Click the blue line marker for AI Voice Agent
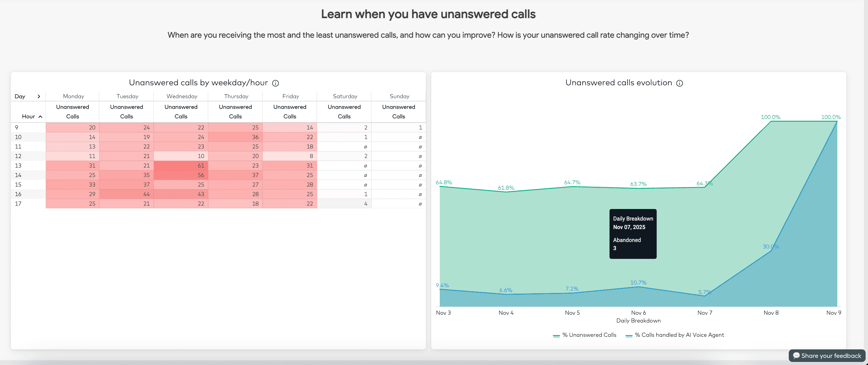Viewport: 868px width, 365px height. click(x=630, y=335)
